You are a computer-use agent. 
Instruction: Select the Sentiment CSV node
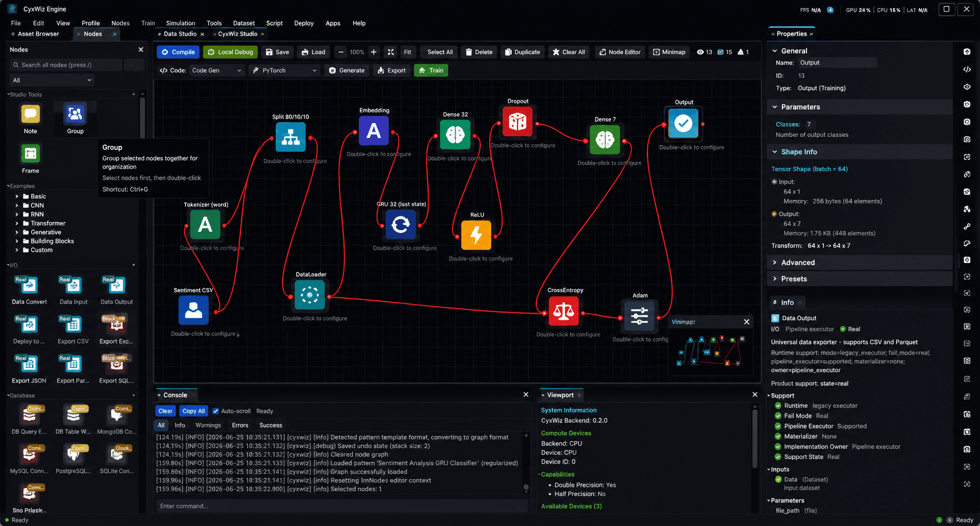click(193, 310)
